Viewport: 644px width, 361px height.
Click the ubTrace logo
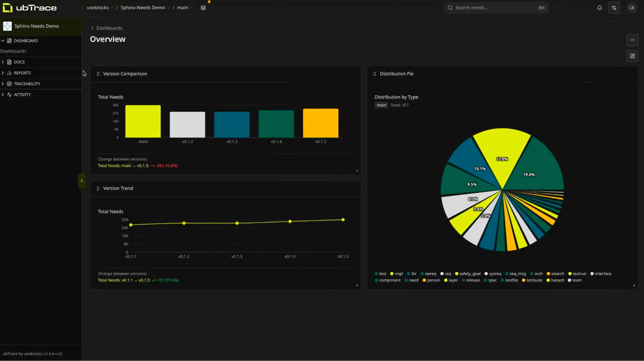(x=30, y=8)
